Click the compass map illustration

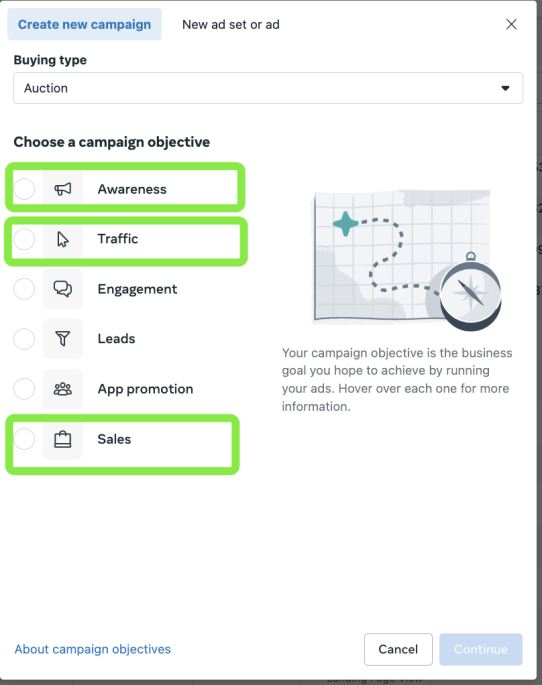coord(407,260)
